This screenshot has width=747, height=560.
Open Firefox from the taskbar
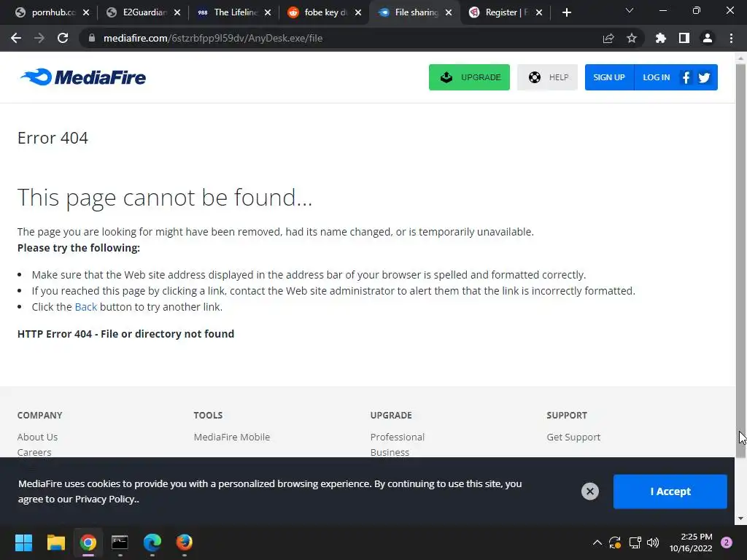point(185,542)
